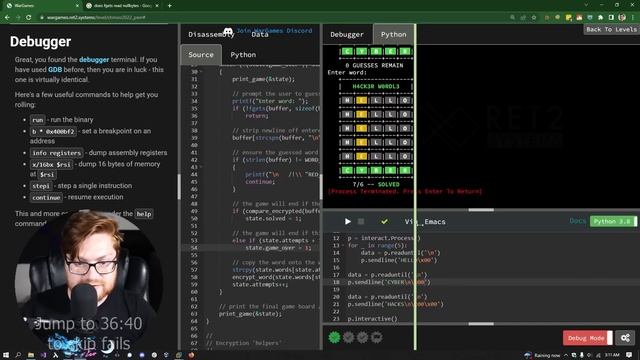Click the Discord logo icon
The width and height of the screenshot is (640, 360).
point(228,31)
